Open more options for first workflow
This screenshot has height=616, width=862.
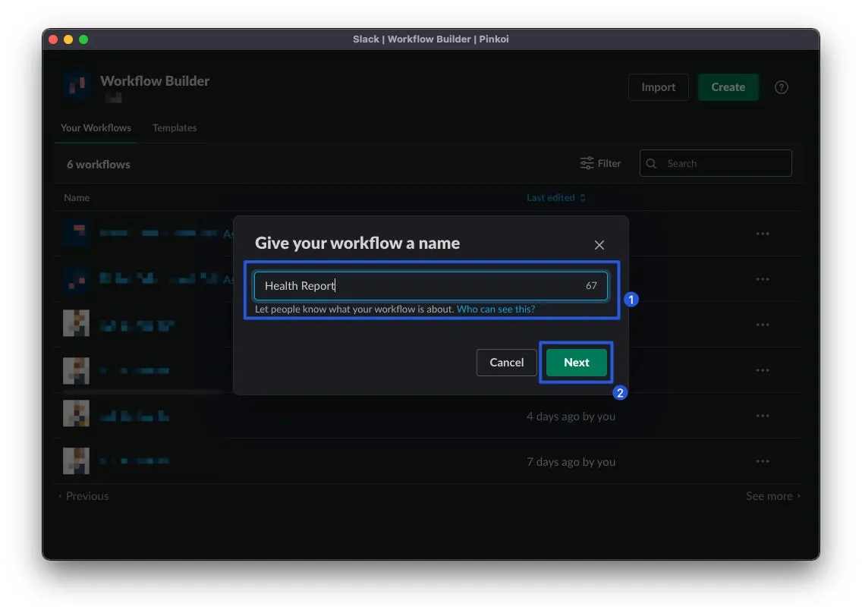[x=763, y=234]
